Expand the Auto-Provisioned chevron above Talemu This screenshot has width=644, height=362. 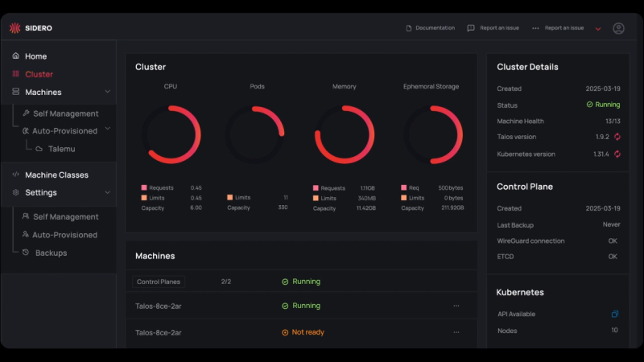click(107, 130)
